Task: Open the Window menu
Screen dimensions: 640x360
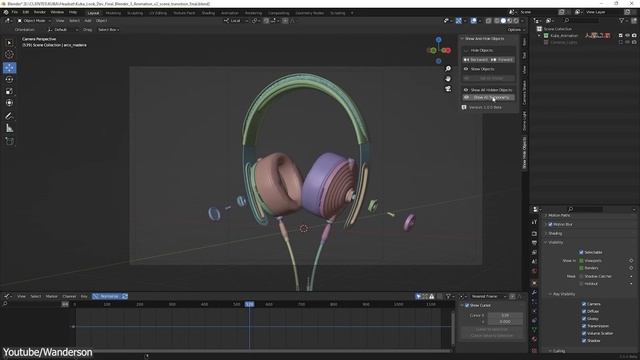Action: coord(57,12)
